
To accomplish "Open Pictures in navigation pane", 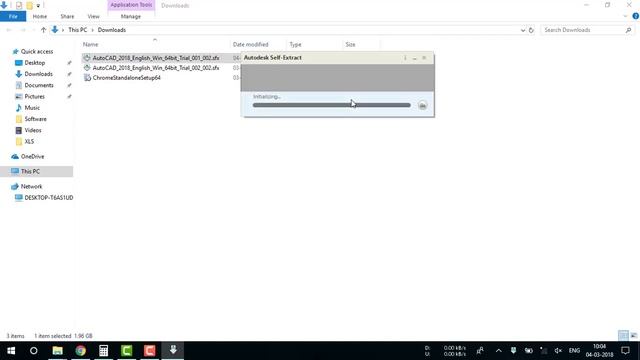I will pos(34,96).
